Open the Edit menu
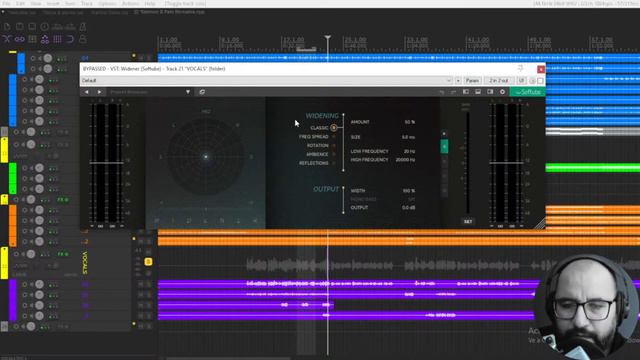This screenshot has width=640, height=360. click(x=20, y=4)
